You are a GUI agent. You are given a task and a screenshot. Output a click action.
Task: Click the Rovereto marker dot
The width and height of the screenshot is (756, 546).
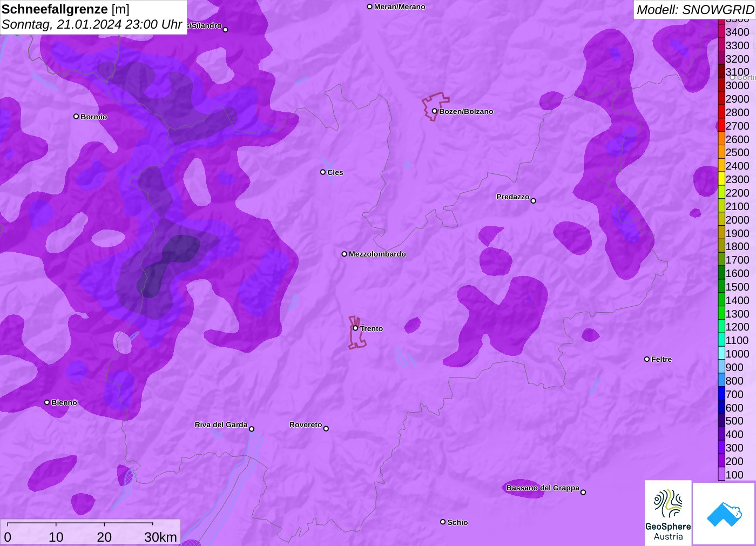click(x=326, y=429)
